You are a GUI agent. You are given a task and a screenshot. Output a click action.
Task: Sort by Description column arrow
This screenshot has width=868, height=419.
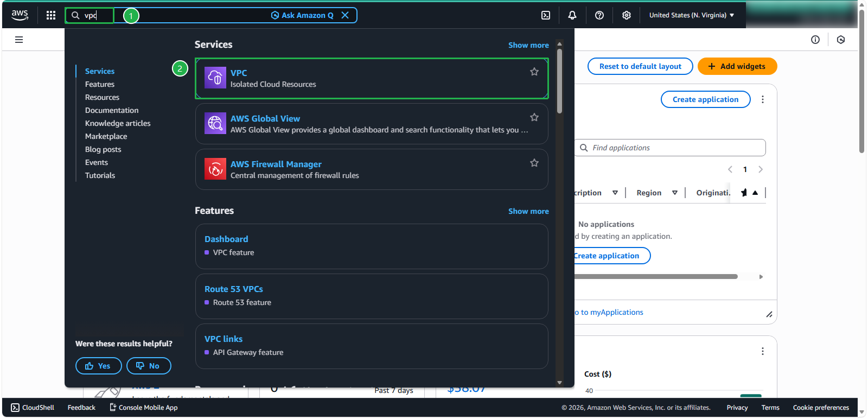pos(615,193)
